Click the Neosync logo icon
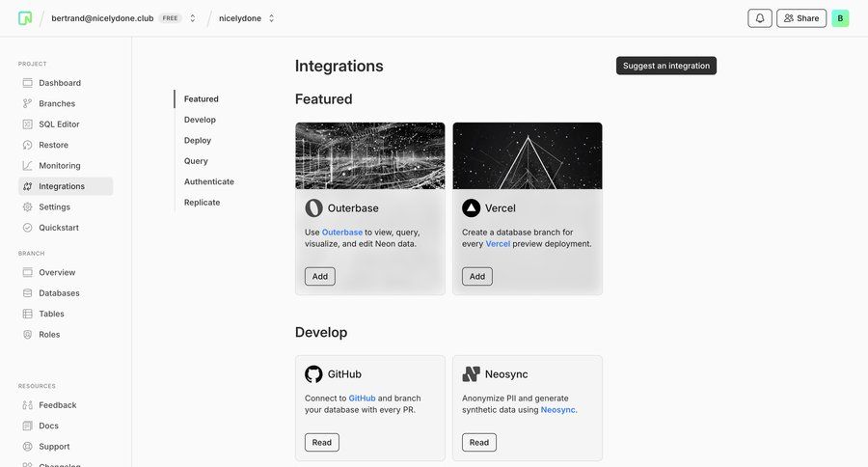 (x=471, y=374)
